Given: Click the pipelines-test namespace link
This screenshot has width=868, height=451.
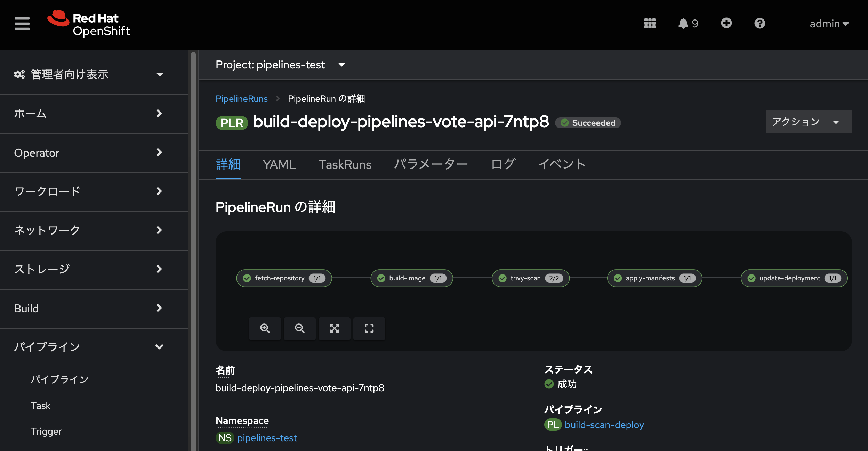Looking at the screenshot, I should [267, 438].
